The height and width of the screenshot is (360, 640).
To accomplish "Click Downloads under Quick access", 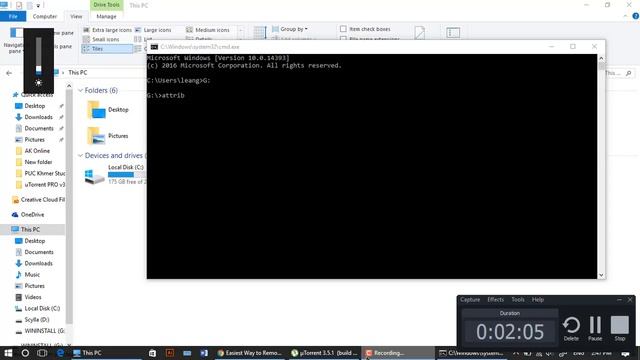I will 38,117.
